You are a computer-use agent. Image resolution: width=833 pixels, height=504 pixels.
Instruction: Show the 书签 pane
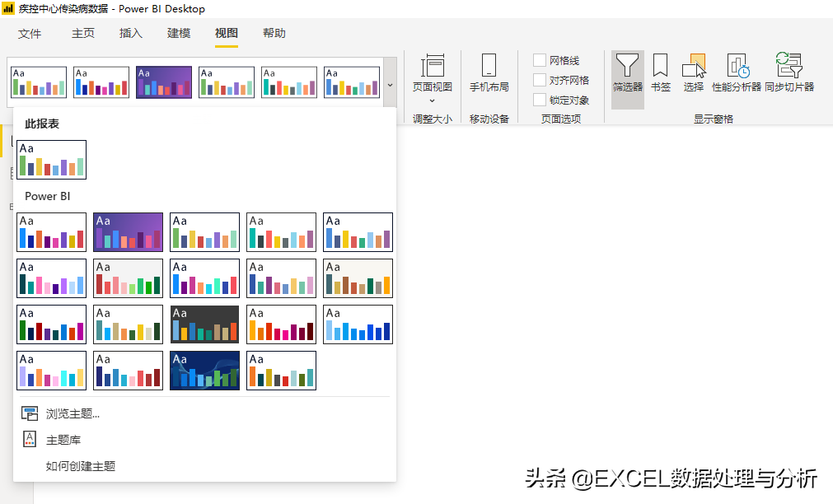click(x=660, y=72)
